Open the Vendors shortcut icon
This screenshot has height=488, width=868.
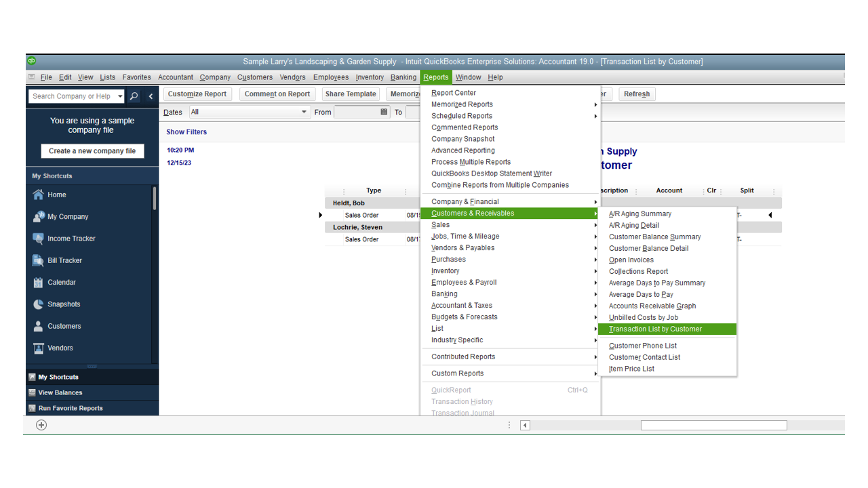tap(39, 348)
